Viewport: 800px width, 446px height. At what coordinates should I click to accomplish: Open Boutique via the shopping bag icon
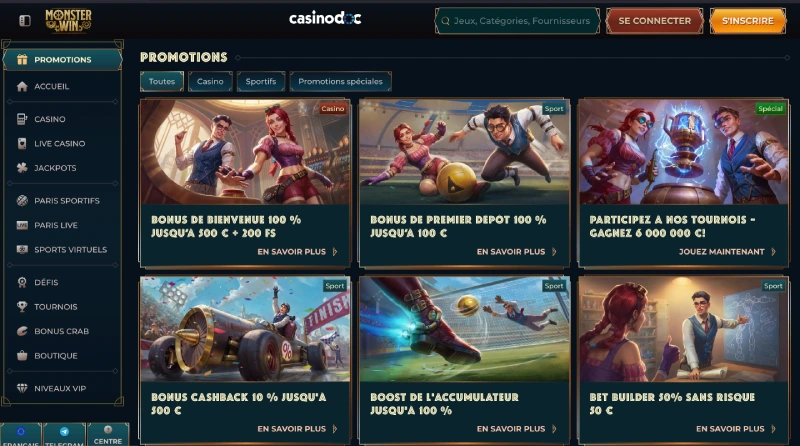tap(22, 356)
